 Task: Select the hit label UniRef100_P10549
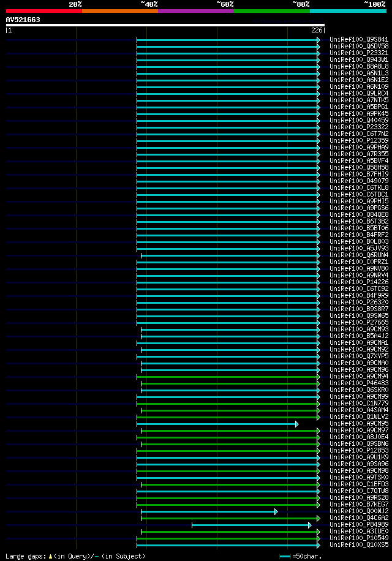(x=359, y=538)
